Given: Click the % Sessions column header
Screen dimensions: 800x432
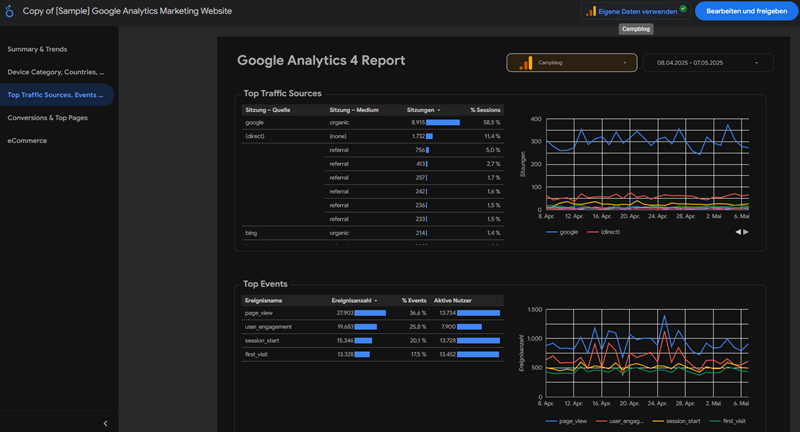Looking at the screenshot, I should pyautogui.click(x=485, y=110).
